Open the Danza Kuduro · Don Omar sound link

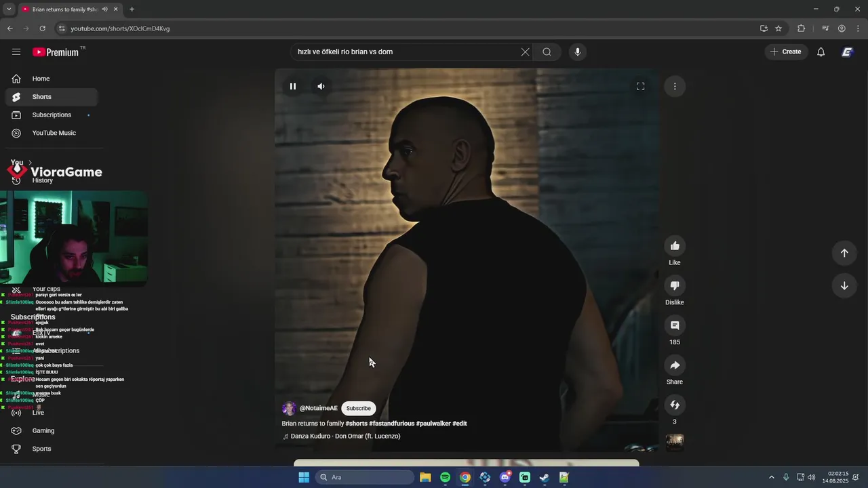coord(342,436)
